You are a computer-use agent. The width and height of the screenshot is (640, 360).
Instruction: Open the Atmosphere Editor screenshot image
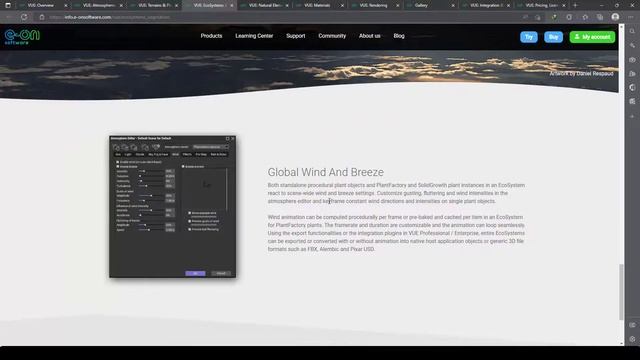pyautogui.click(x=173, y=207)
